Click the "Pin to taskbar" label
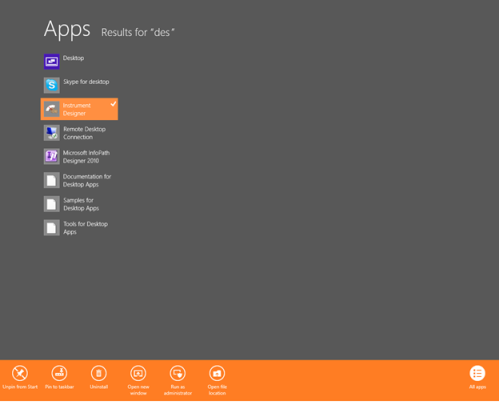This screenshot has width=499, height=405. point(59,387)
